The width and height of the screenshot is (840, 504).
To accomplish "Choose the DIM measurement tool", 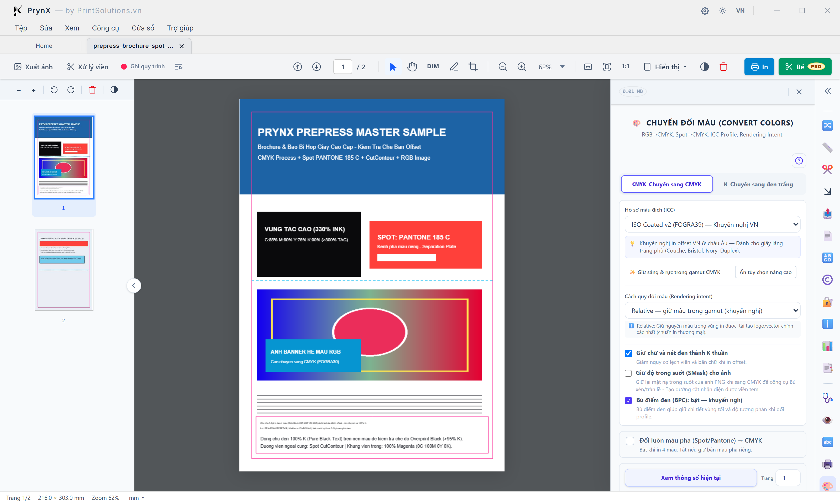I will point(433,67).
